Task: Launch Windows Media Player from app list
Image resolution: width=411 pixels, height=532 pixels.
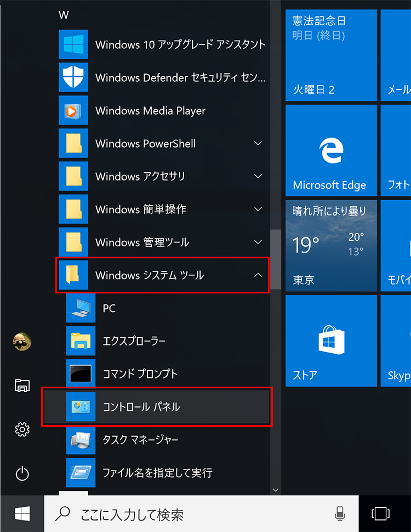Action: 150,111
